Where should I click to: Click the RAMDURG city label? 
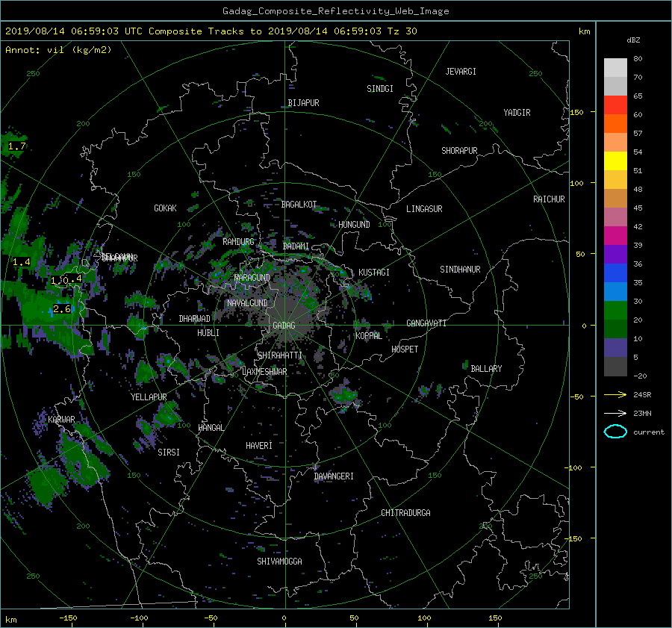coord(238,242)
